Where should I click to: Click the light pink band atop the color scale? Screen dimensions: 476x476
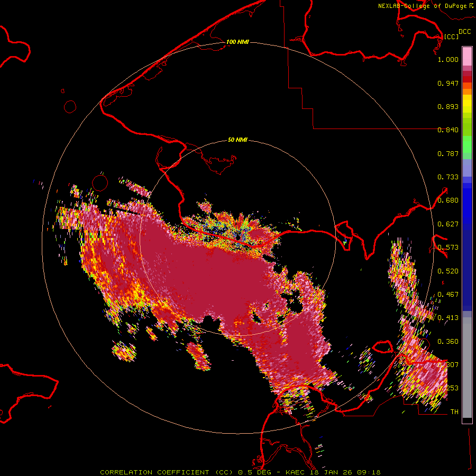click(467, 56)
